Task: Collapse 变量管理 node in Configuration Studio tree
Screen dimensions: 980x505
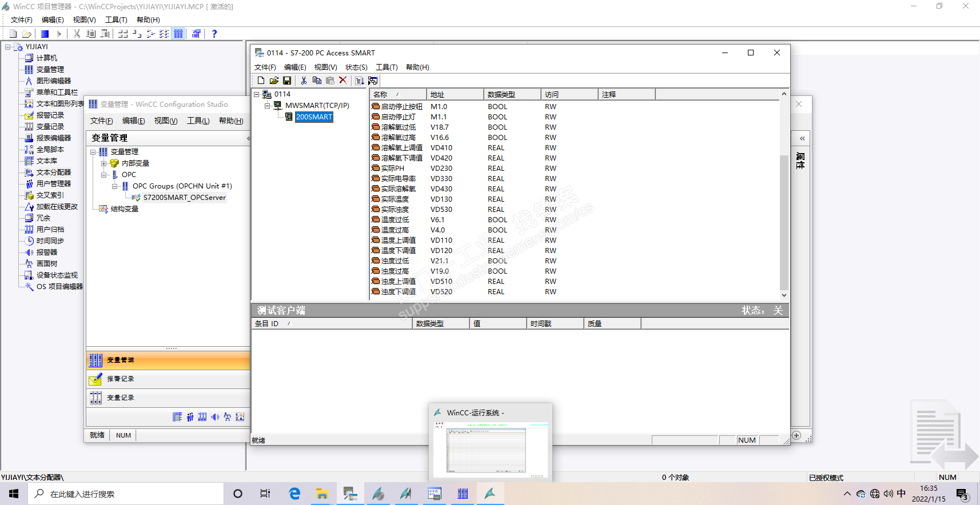Action: coord(93,152)
